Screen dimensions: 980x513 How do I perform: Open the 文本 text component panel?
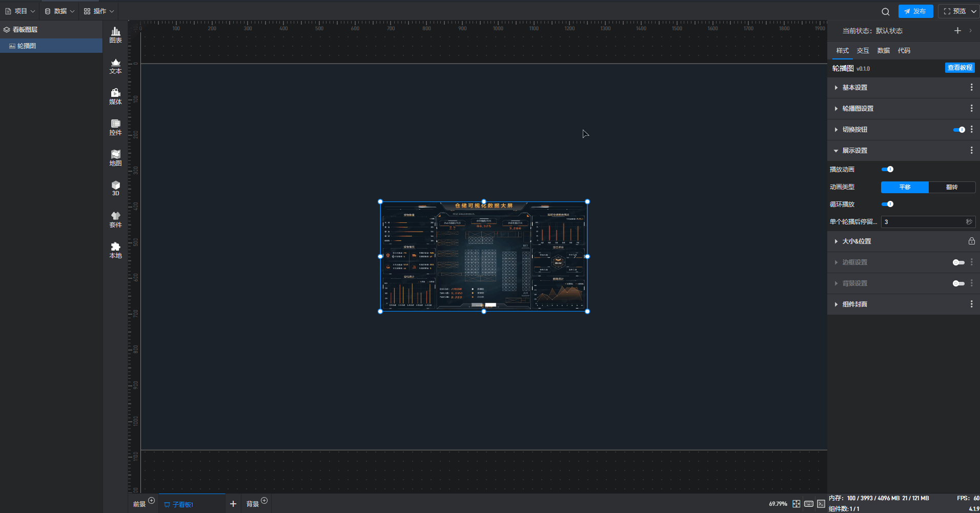115,66
